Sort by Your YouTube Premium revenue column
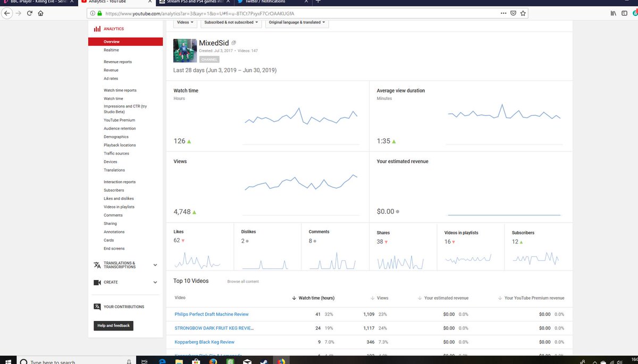 (531, 298)
